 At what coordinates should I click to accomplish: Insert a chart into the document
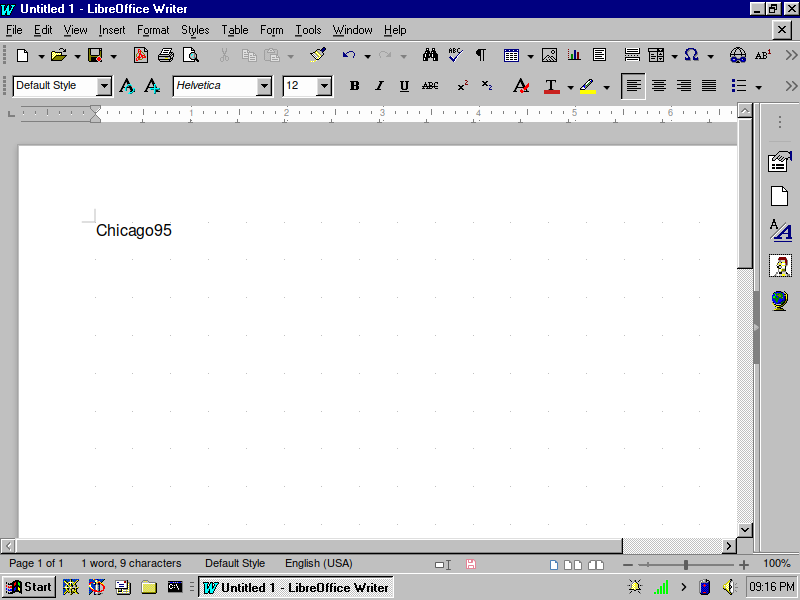click(x=573, y=55)
